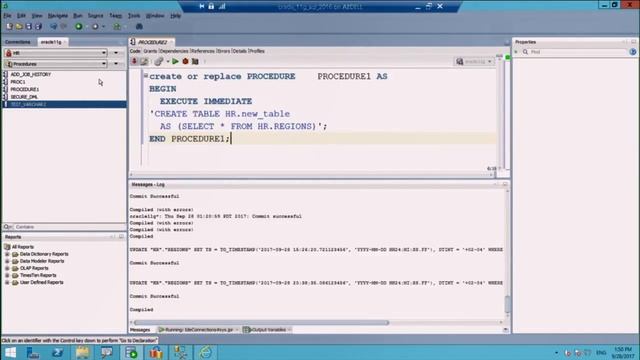Click the Messages log horizontal scrollbar
Screen dimensions: 640x360
click(x=261, y=322)
